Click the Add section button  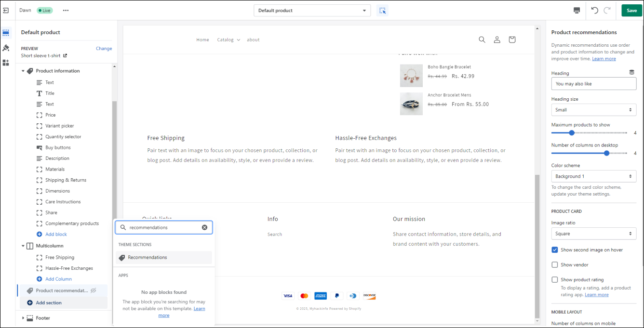tap(64, 303)
